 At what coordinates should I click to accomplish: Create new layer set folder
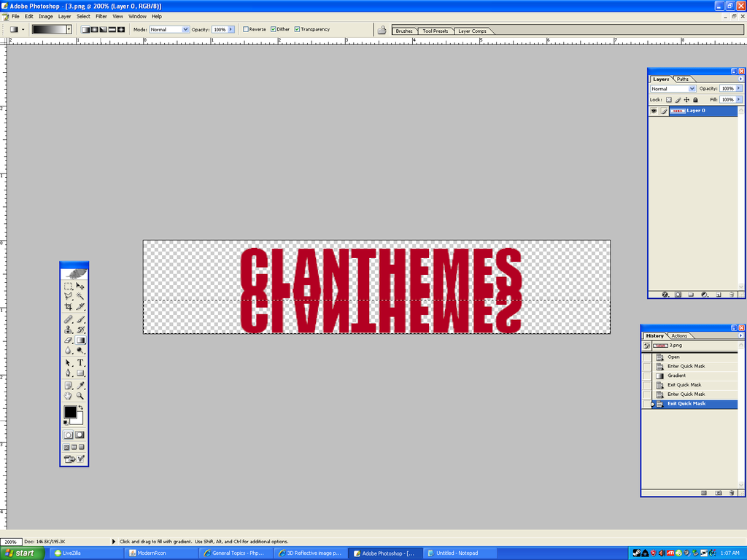coord(691,295)
